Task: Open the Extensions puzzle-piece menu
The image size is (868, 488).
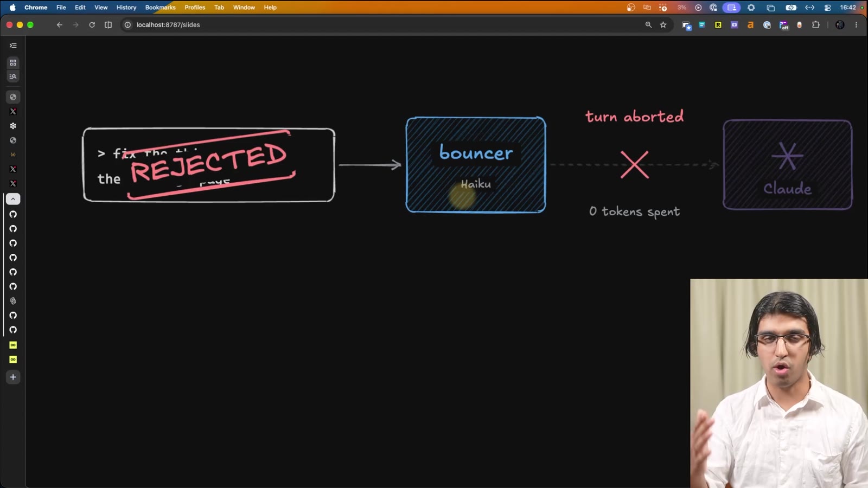Action: [x=816, y=25]
